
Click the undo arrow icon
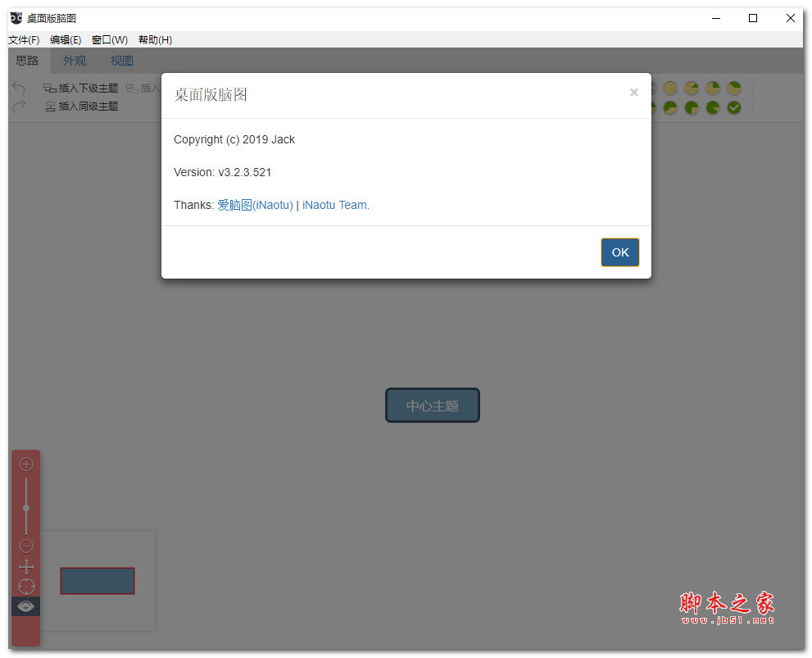17,88
